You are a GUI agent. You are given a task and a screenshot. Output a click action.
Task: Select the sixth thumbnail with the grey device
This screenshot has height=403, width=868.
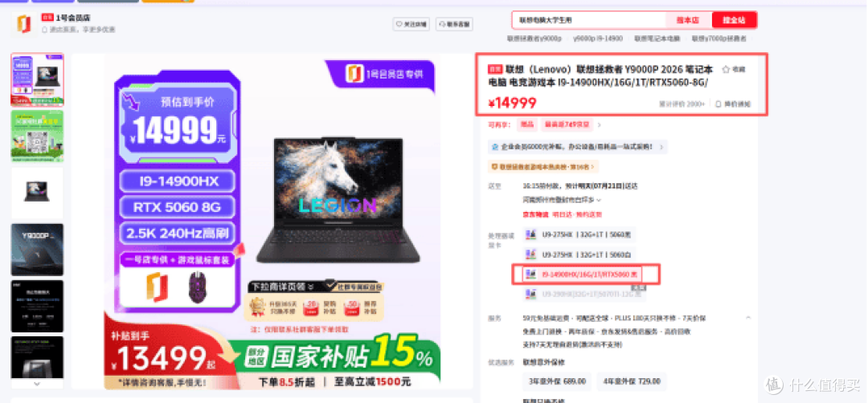[x=37, y=358]
